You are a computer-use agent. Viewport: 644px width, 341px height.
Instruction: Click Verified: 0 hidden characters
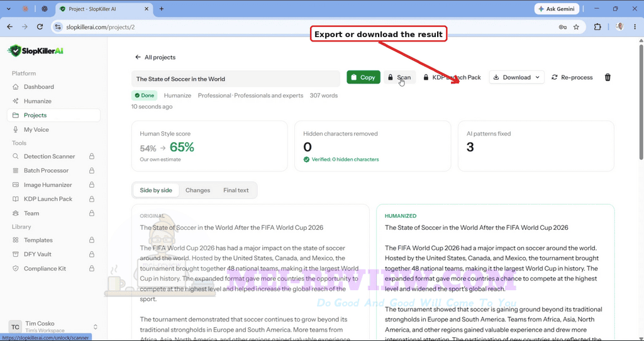(341, 160)
